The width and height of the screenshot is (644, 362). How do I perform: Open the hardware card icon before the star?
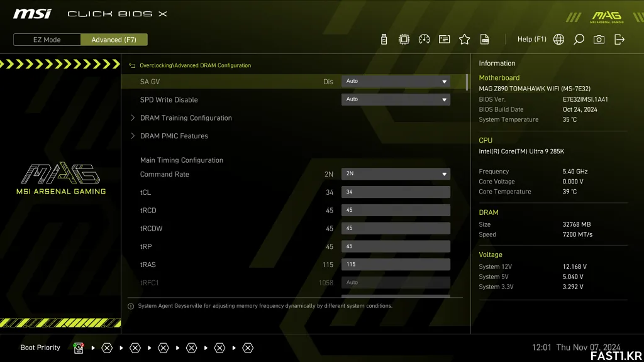click(444, 40)
